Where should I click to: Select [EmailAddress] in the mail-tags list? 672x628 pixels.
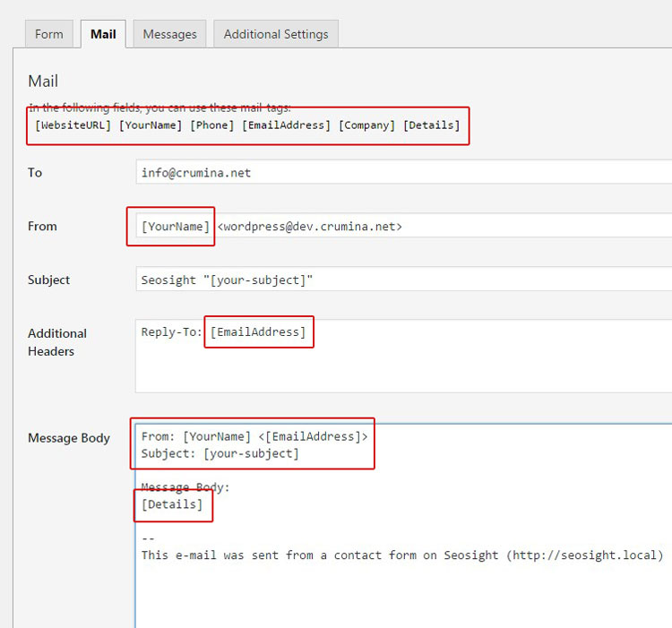point(286,125)
